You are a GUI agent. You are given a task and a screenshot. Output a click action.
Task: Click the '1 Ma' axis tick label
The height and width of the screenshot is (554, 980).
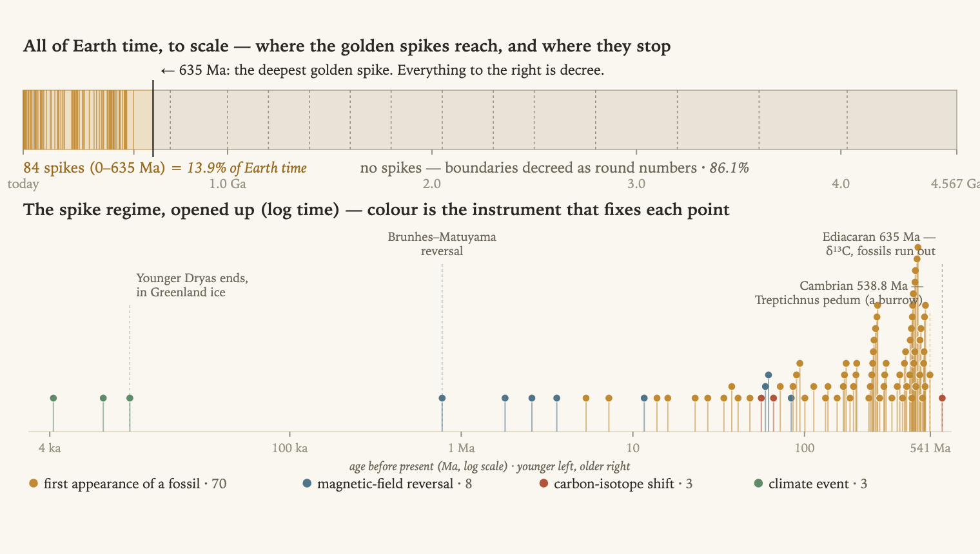462,448
